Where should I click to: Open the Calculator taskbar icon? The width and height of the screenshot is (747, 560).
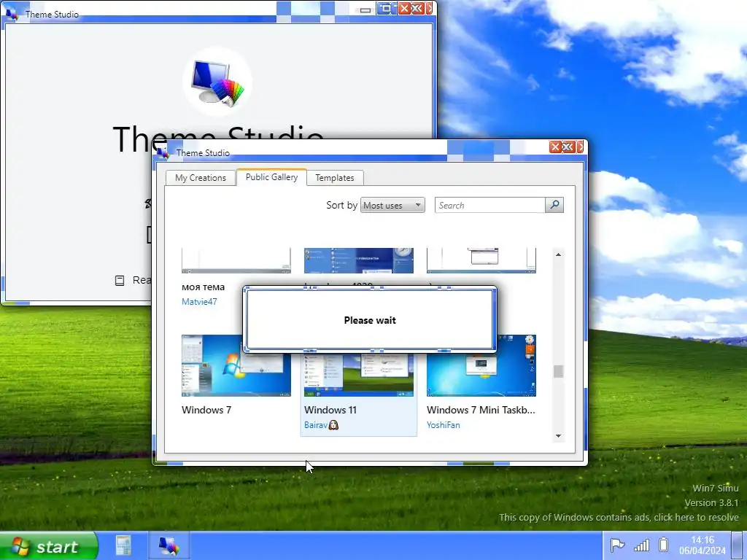tap(123, 545)
